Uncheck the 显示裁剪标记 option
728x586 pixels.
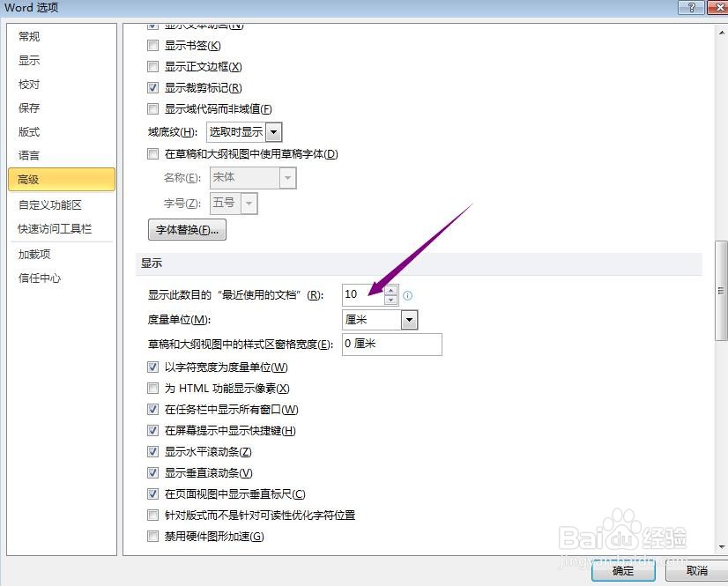pyautogui.click(x=153, y=87)
